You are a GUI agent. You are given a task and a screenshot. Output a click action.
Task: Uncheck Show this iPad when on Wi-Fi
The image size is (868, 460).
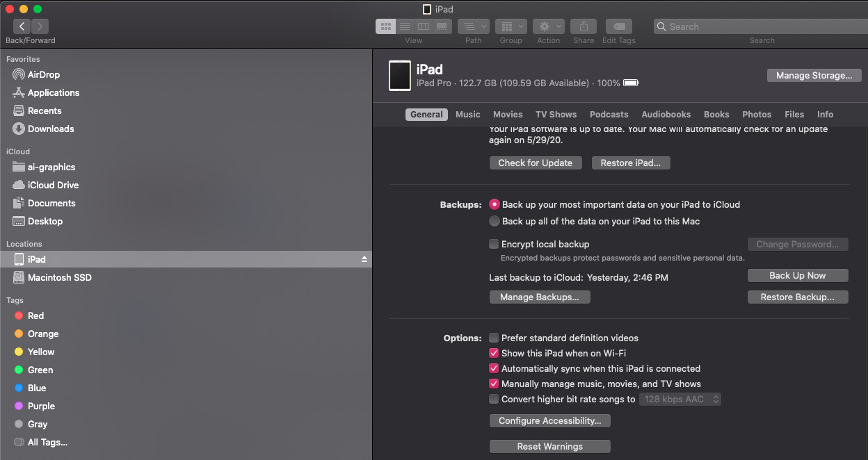point(494,353)
